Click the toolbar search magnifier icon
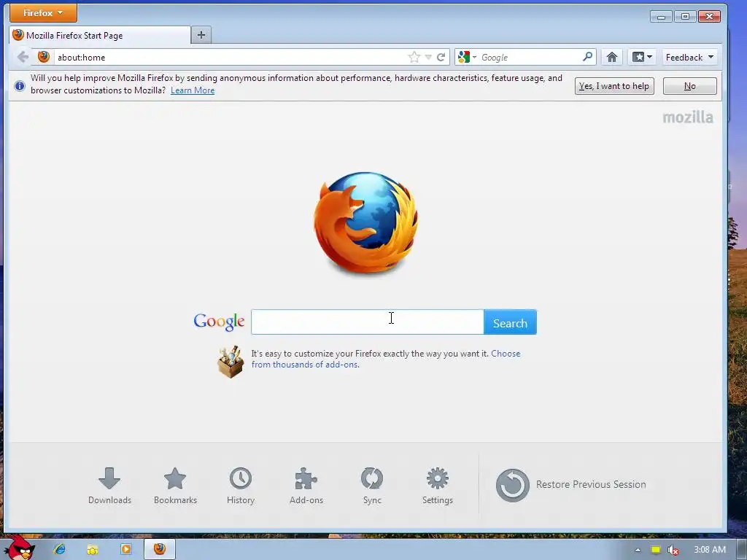The image size is (747, 560). tap(588, 57)
